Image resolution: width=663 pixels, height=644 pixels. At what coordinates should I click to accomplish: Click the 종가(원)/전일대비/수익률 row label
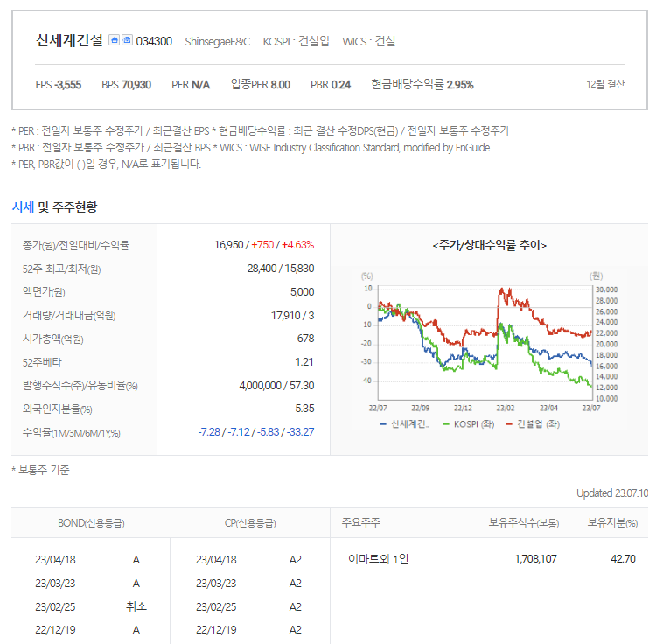(76, 245)
